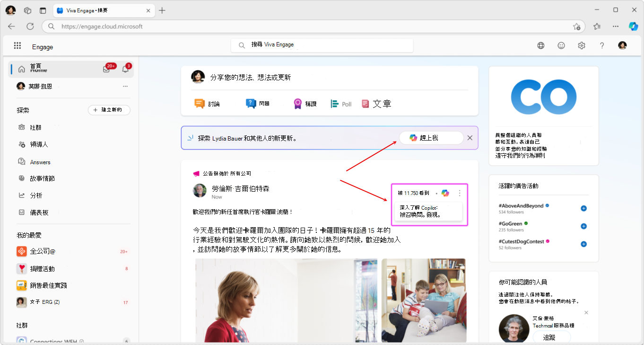Open Edge favorites list icon
The width and height of the screenshot is (644, 345).
597,27
